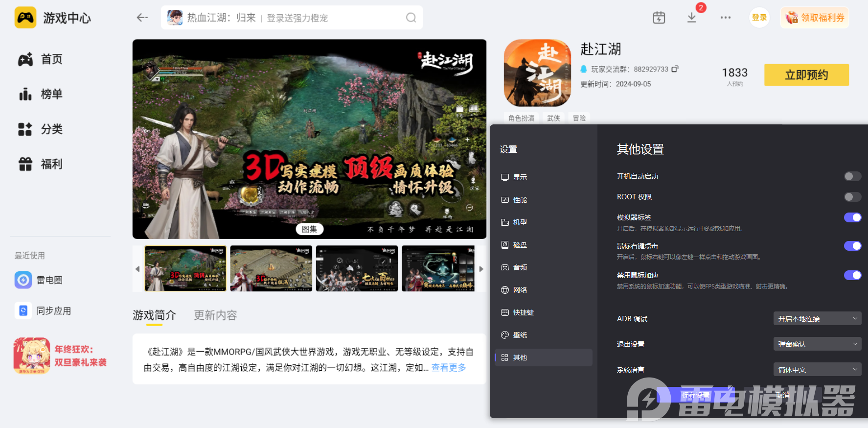868x428 pixels.
Task: Open 快捷键 shortcut settings
Action: click(544, 312)
